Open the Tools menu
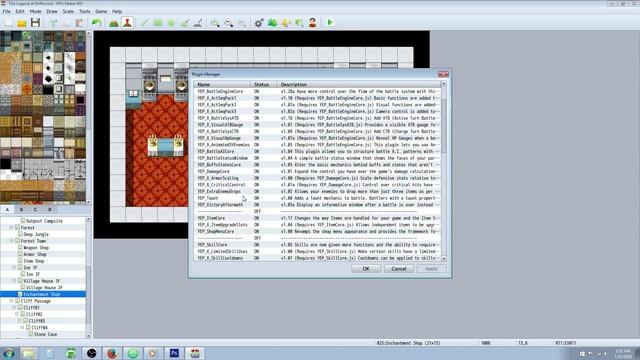Image resolution: width=640 pixels, height=360 pixels. 84,11
